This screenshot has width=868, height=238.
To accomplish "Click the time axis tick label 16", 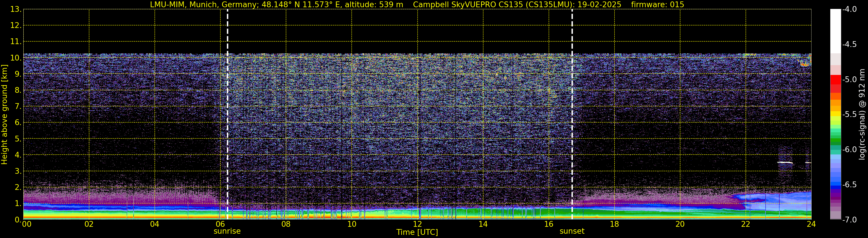I will [549, 224].
